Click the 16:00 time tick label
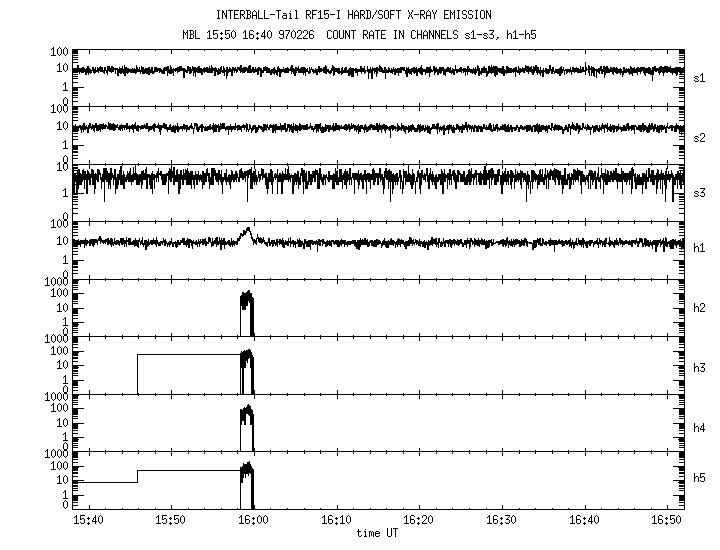The image size is (720, 550). point(253,520)
